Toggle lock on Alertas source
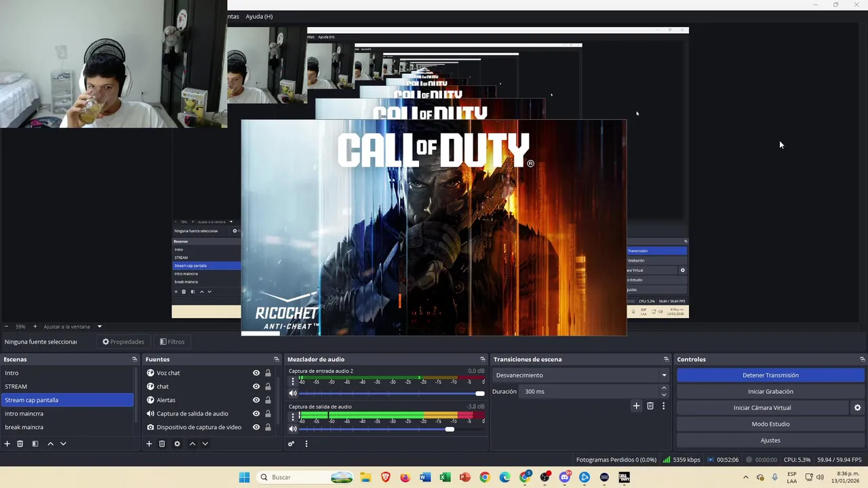Viewport: 868px width, 488px height. click(268, 400)
